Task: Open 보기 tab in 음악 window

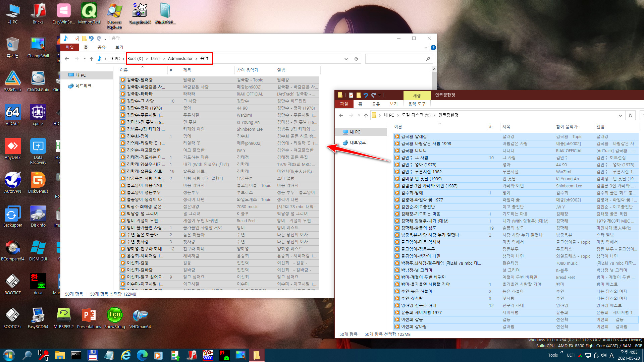Action: (x=119, y=47)
